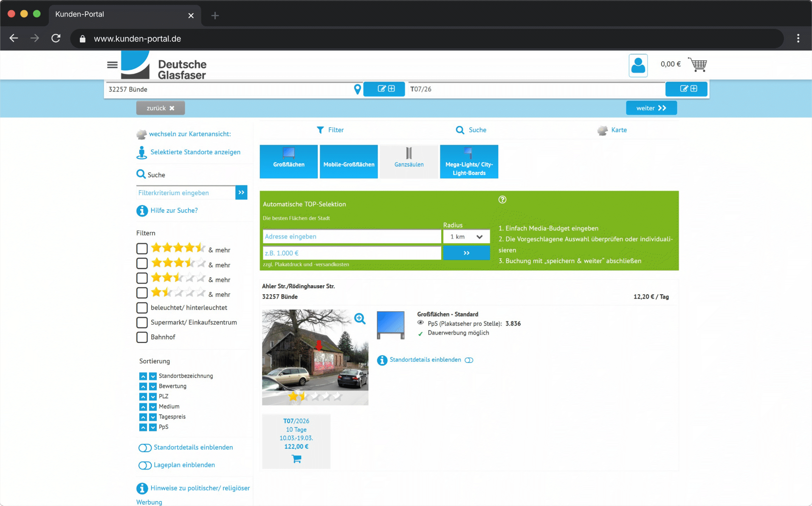Filter by five-star rating & mehr
The image size is (812, 506).
click(142, 249)
